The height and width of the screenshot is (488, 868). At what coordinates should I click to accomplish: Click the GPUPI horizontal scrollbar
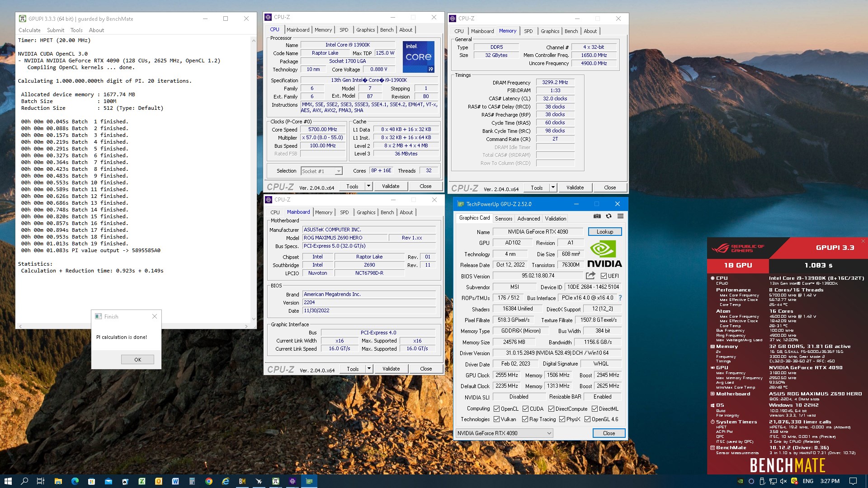click(133, 326)
